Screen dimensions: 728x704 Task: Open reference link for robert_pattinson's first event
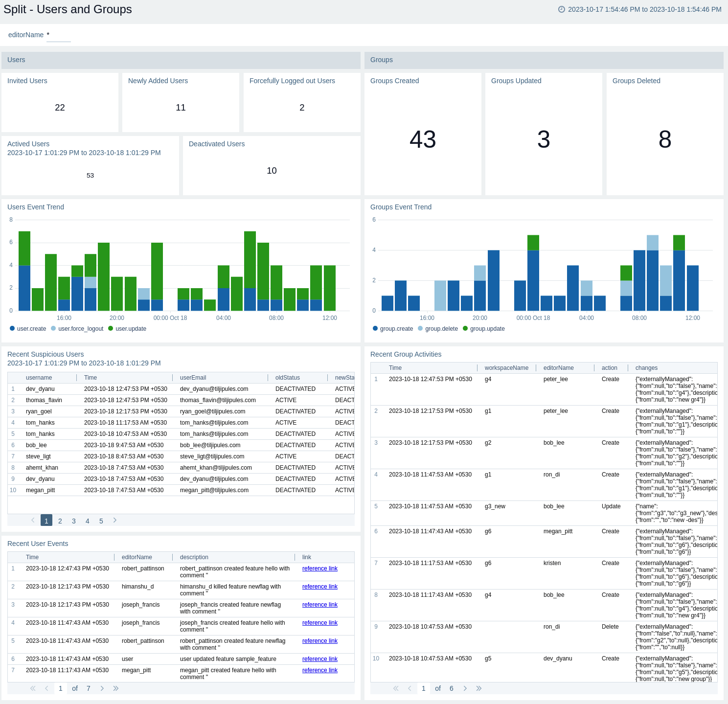(x=320, y=568)
